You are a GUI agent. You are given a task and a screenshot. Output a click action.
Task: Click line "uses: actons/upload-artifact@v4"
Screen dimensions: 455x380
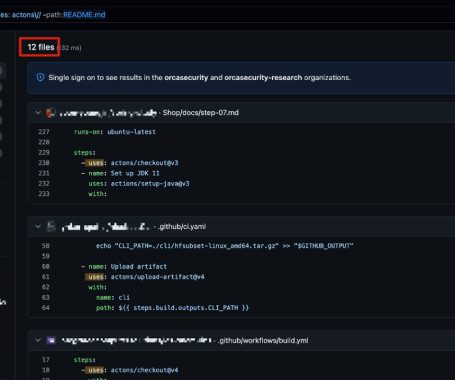[145, 277]
